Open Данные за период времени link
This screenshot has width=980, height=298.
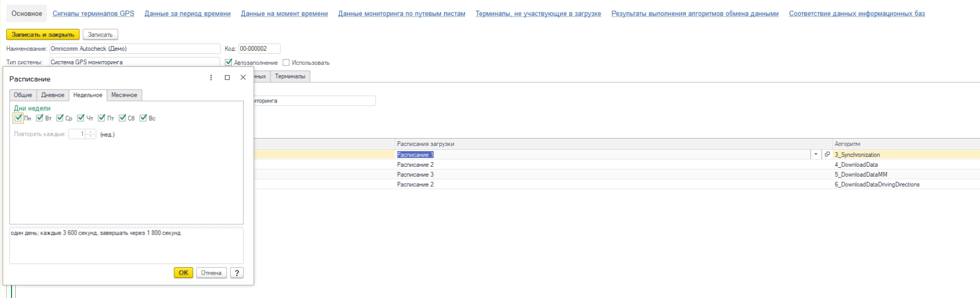tap(187, 14)
